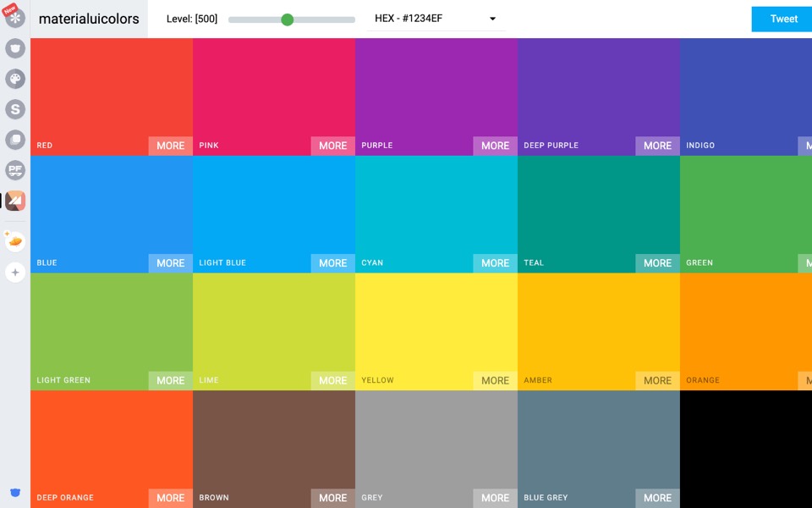Screen dimensions: 812x508
Task: Click the Tweet button
Action: pos(782,19)
